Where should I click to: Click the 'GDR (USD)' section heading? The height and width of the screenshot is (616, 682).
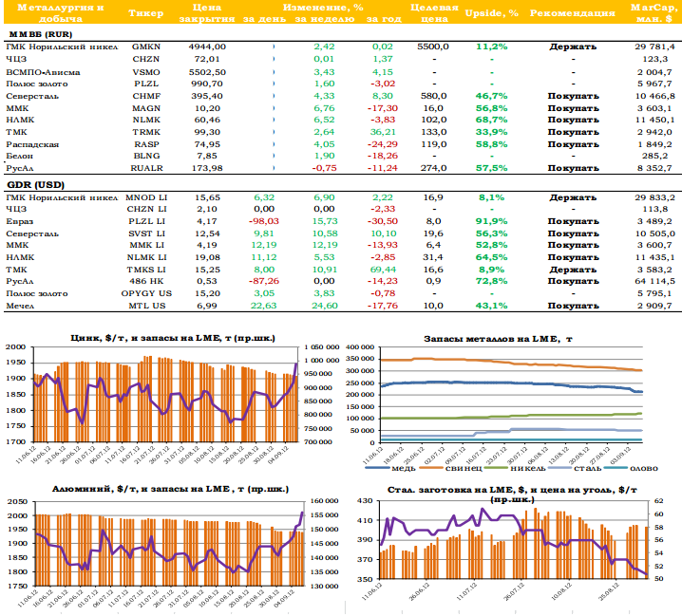tap(36, 185)
